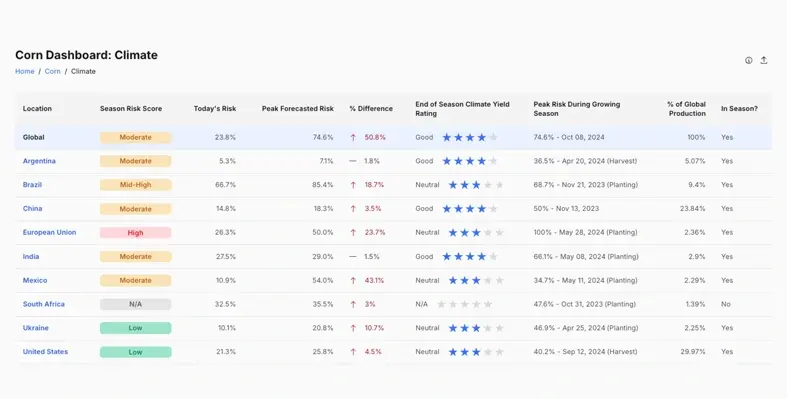Click the up arrow next to 43.1%
787x399 pixels.
(353, 281)
